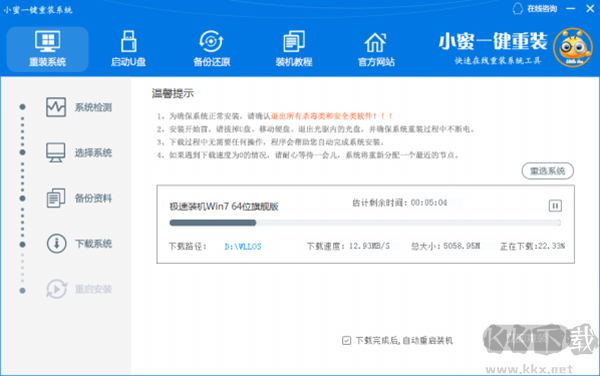Go to the 装机教程 tab
The height and width of the screenshot is (376, 600).
294,49
